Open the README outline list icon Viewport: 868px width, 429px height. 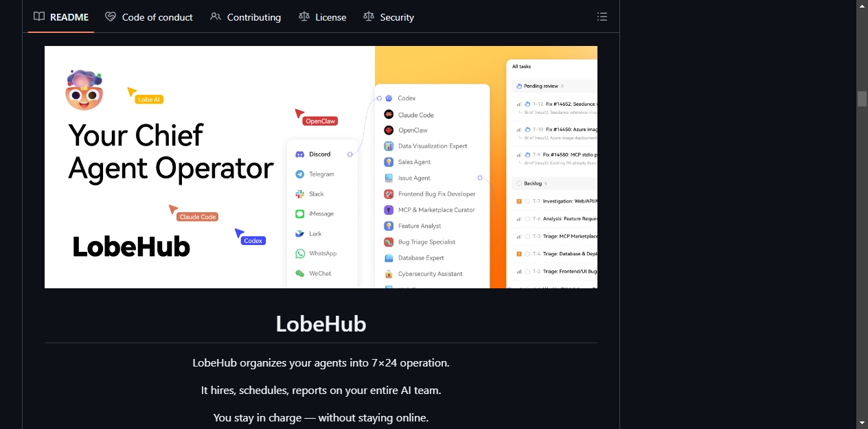point(602,16)
